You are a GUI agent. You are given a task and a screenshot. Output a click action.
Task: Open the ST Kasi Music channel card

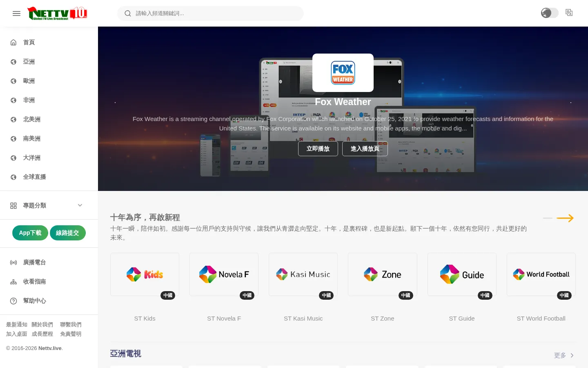click(303, 274)
